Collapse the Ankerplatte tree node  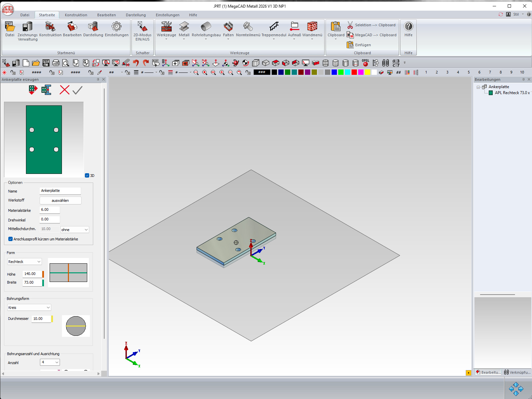pyautogui.click(x=478, y=87)
